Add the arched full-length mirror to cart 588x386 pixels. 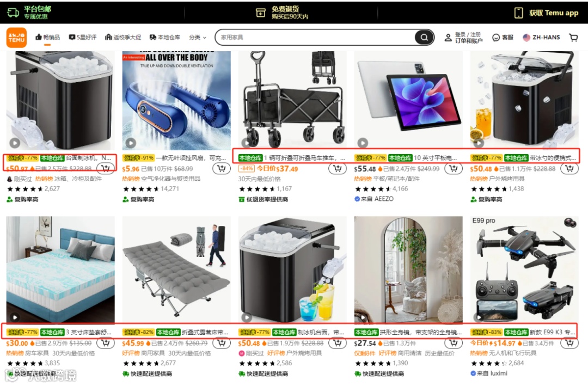coord(453,343)
